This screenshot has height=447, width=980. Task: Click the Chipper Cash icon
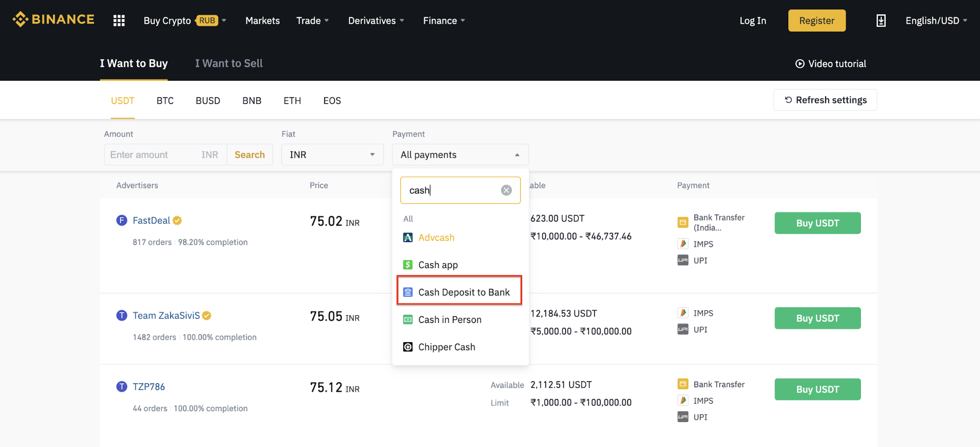[x=408, y=347]
